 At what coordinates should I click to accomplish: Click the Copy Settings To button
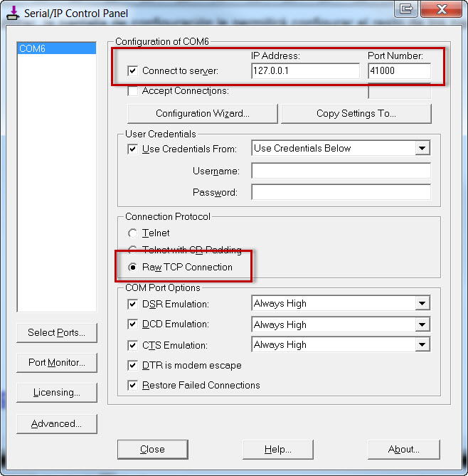[x=356, y=114]
